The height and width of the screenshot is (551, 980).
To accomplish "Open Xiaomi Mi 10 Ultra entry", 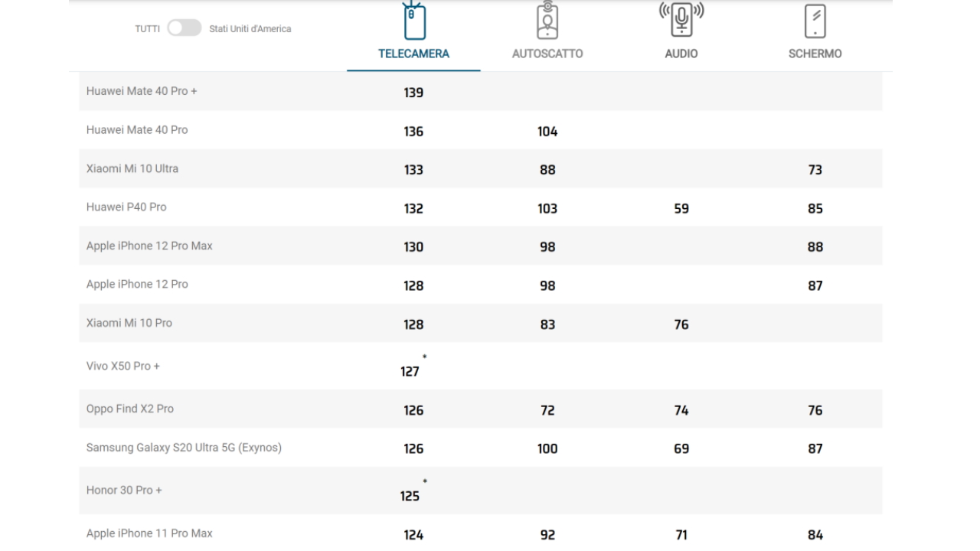I will (x=132, y=168).
